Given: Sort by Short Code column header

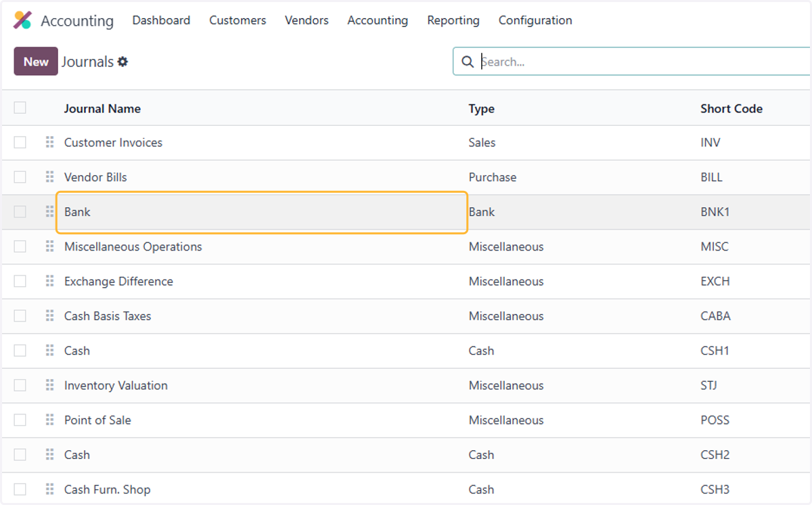Looking at the screenshot, I should (731, 108).
